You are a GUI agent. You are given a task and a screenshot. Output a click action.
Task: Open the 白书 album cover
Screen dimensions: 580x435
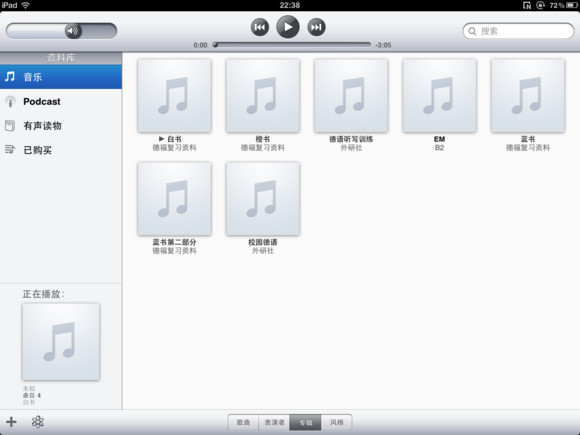174,95
